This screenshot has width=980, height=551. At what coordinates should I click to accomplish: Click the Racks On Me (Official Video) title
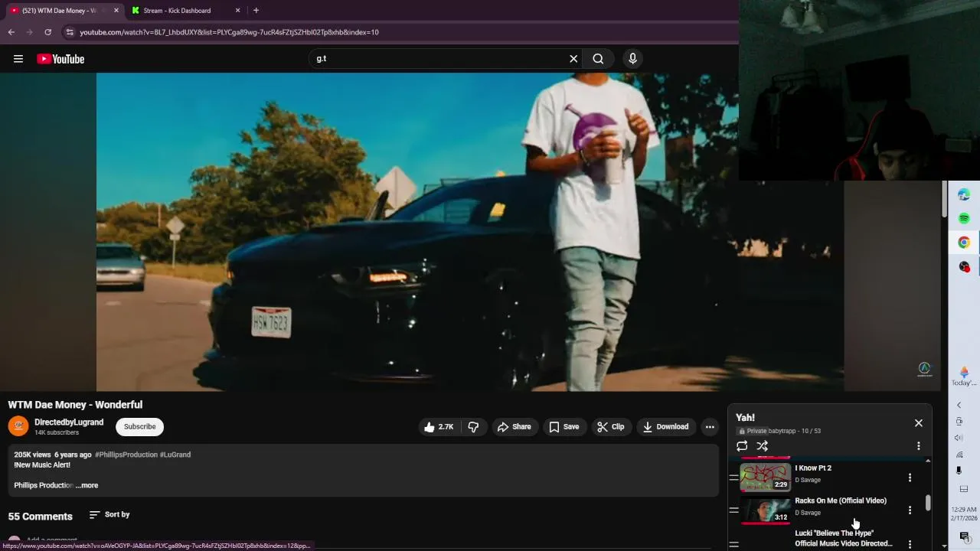(x=841, y=500)
